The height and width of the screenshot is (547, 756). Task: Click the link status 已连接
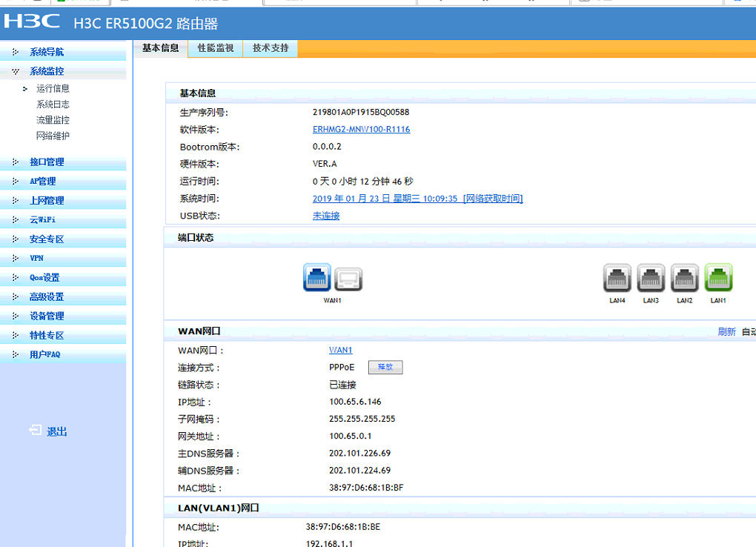tap(342, 385)
